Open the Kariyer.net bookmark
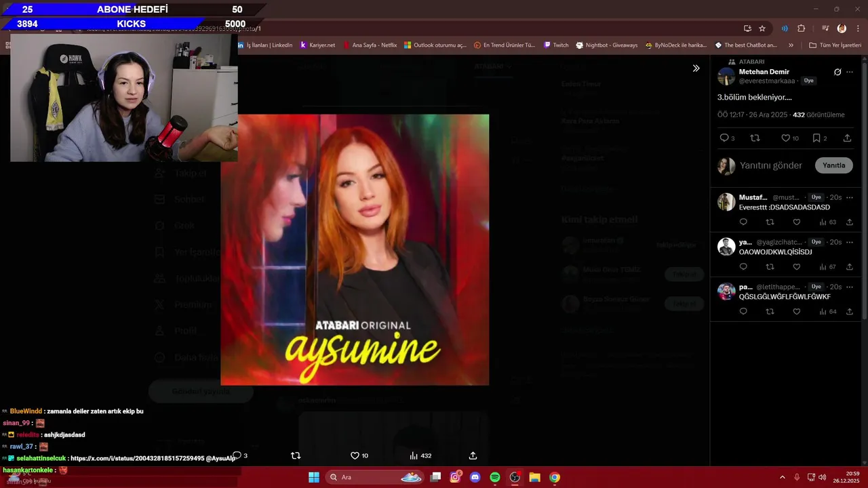The image size is (868, 488). click(317, 45)
